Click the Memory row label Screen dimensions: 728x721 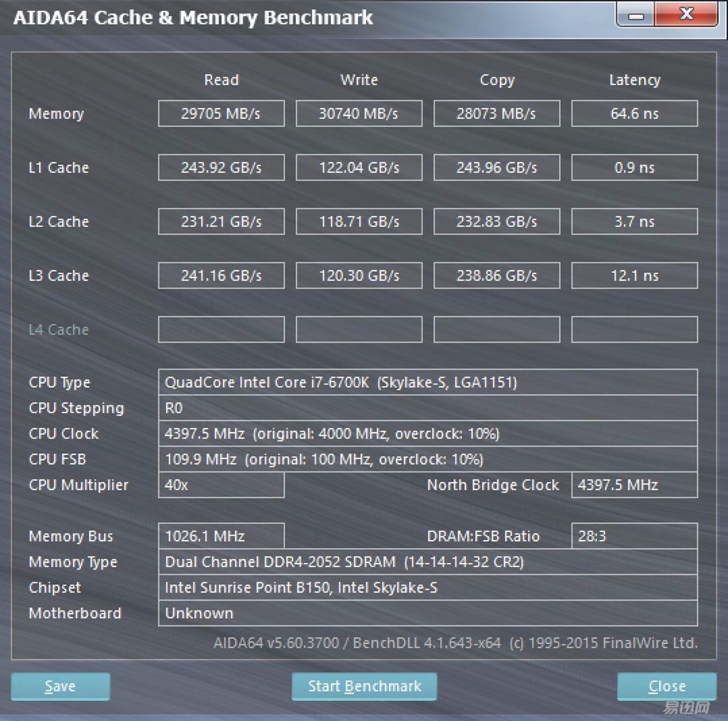[56, 114]
